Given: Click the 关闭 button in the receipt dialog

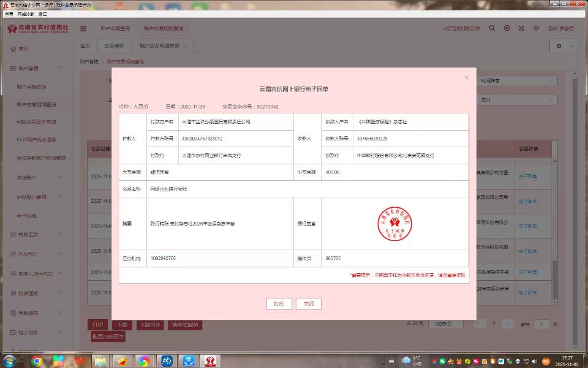Looking at the screenshot, I should [x=309, y=304].
